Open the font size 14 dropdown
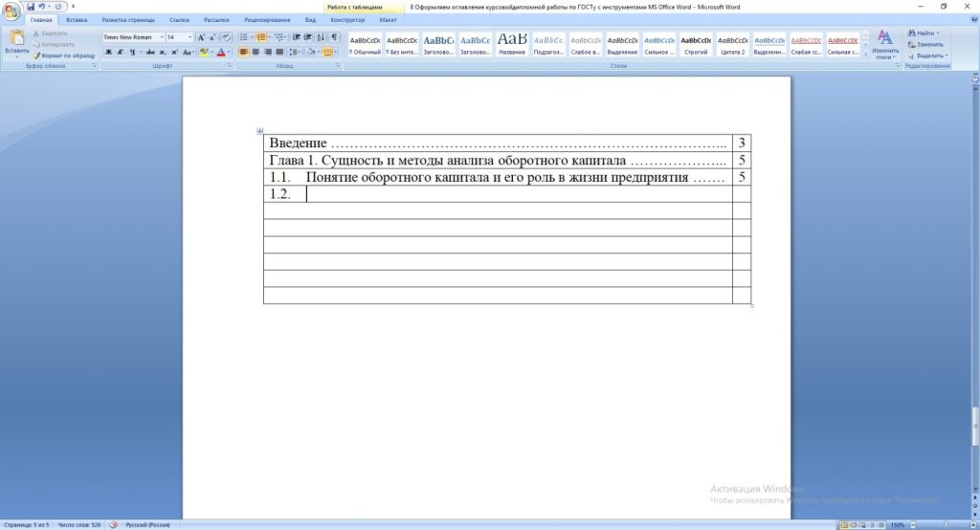This screenshot has height=530, width=980. click(x=189, y=37)
